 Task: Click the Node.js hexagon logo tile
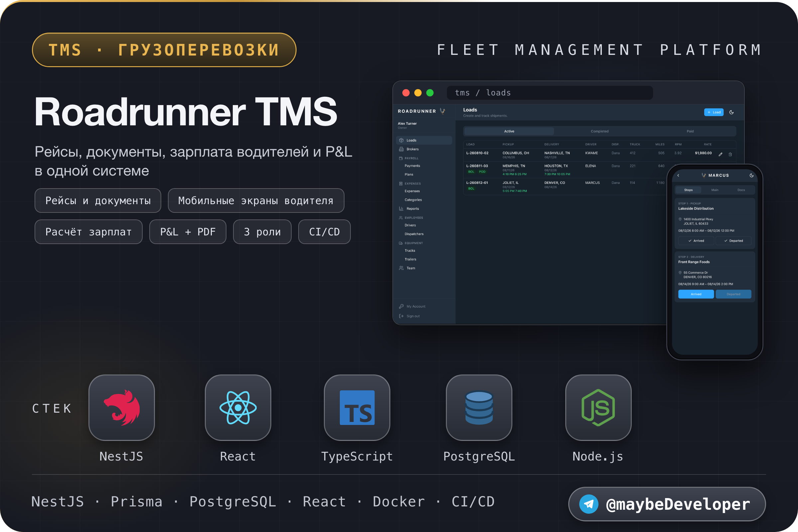[x=598, y=408]
